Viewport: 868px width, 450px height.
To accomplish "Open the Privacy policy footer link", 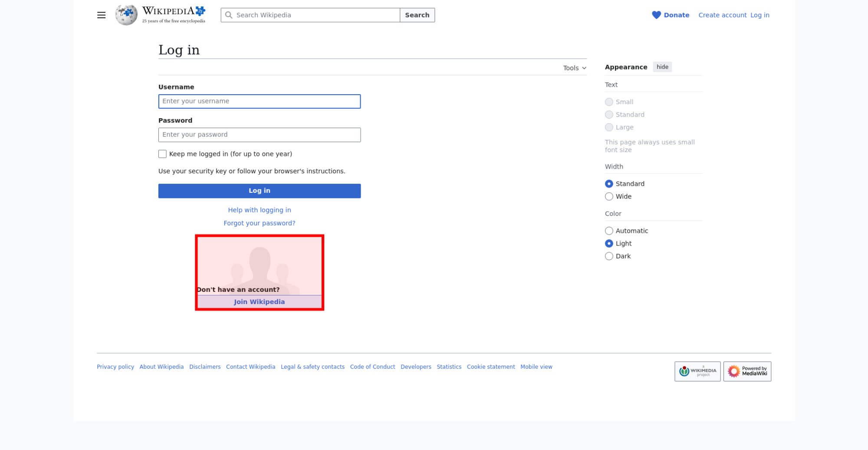I will pyautogui.click(x=115, y=367).
